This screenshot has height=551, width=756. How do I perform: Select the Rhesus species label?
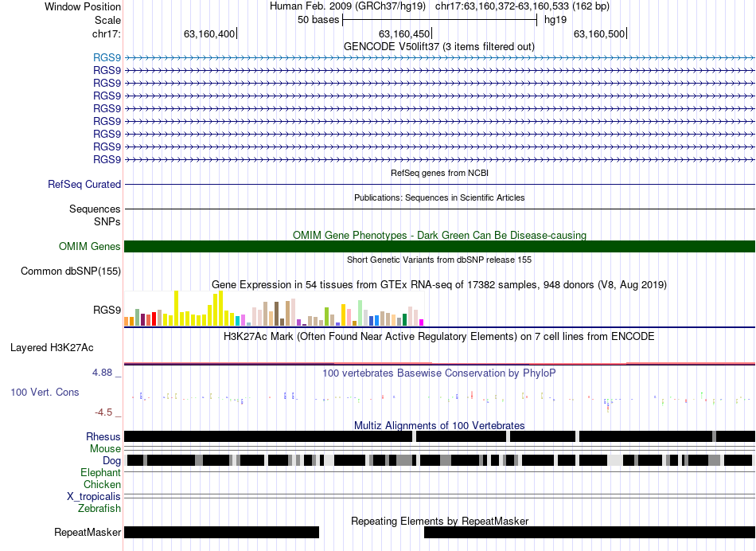[103, 436]
